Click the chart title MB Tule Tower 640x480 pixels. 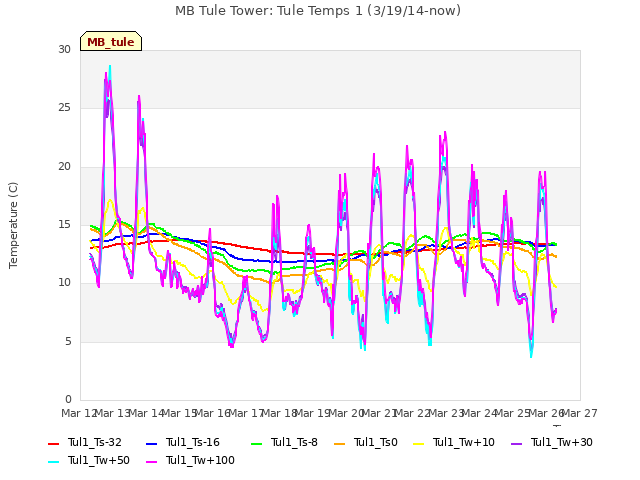[318, 11]
